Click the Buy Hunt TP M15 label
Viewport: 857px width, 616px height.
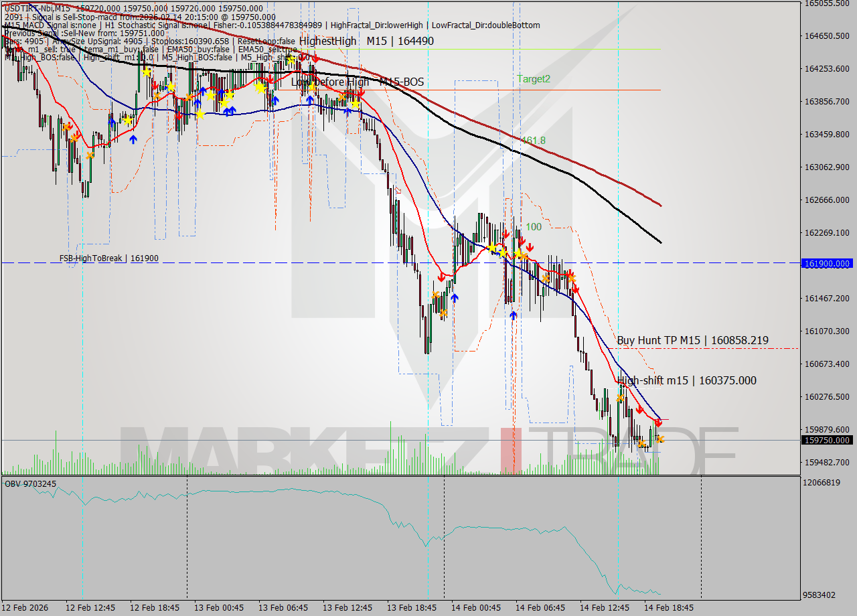pyautogui.click(x=692, y=340)
